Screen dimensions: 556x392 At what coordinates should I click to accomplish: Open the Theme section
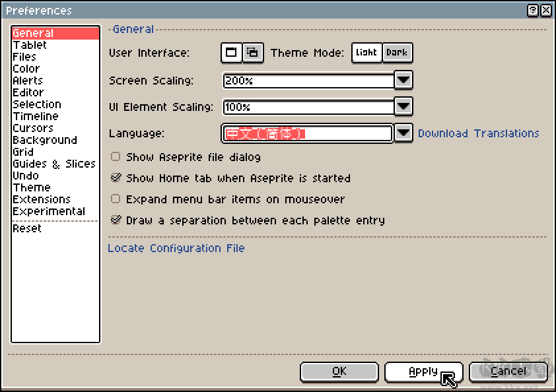[55, 187]
